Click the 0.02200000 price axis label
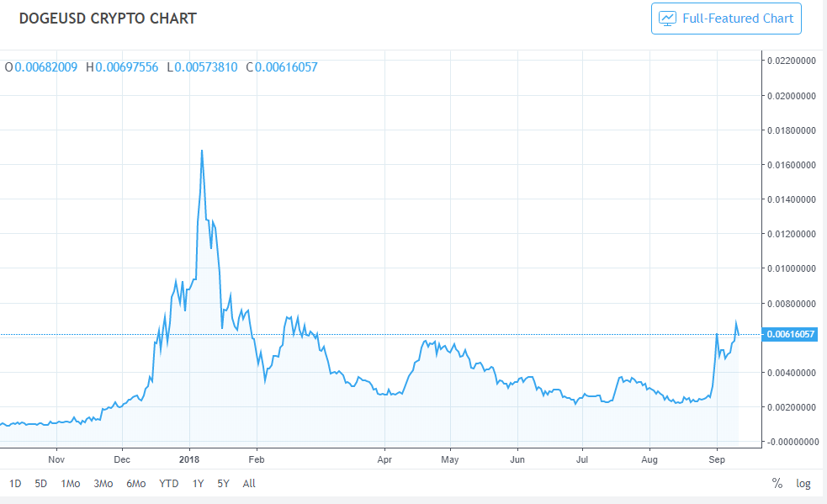The width and height of the screenshot is (827, 504). [792, 61]
